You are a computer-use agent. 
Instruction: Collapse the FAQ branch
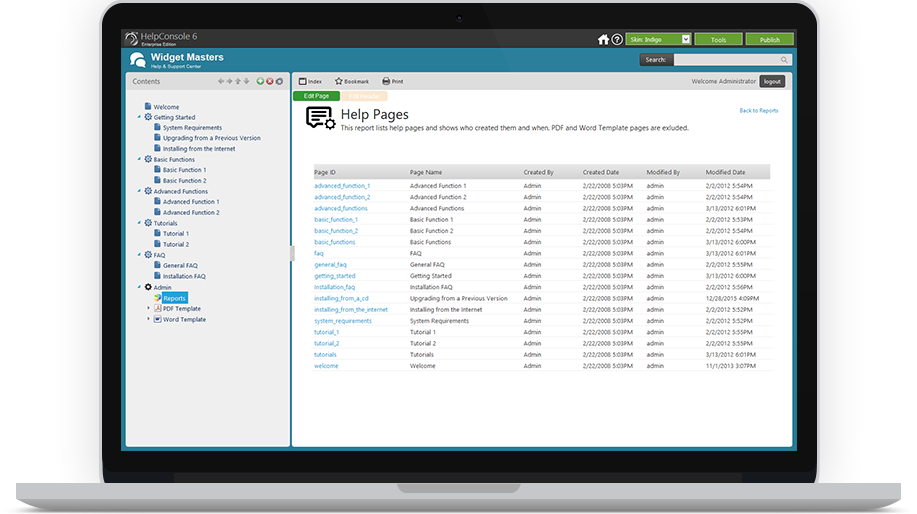coord(139,255)
